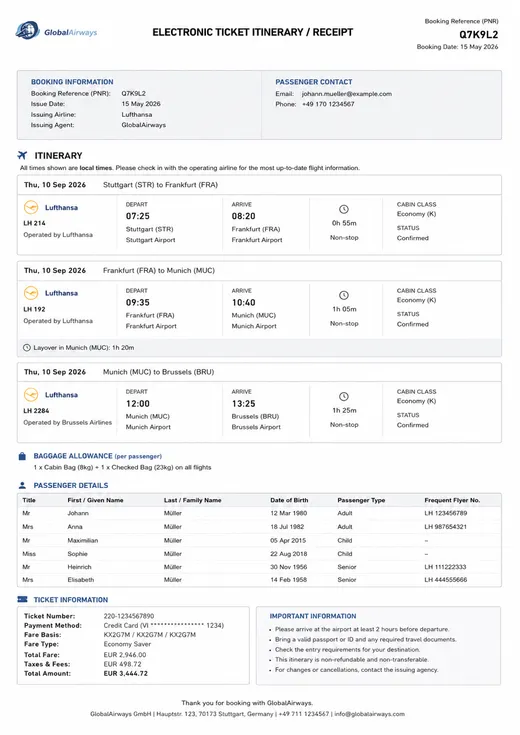520x735 pixels.
Task: Click the Lufthansa crane logo for flight LH 2284
Action: [31, 395]
